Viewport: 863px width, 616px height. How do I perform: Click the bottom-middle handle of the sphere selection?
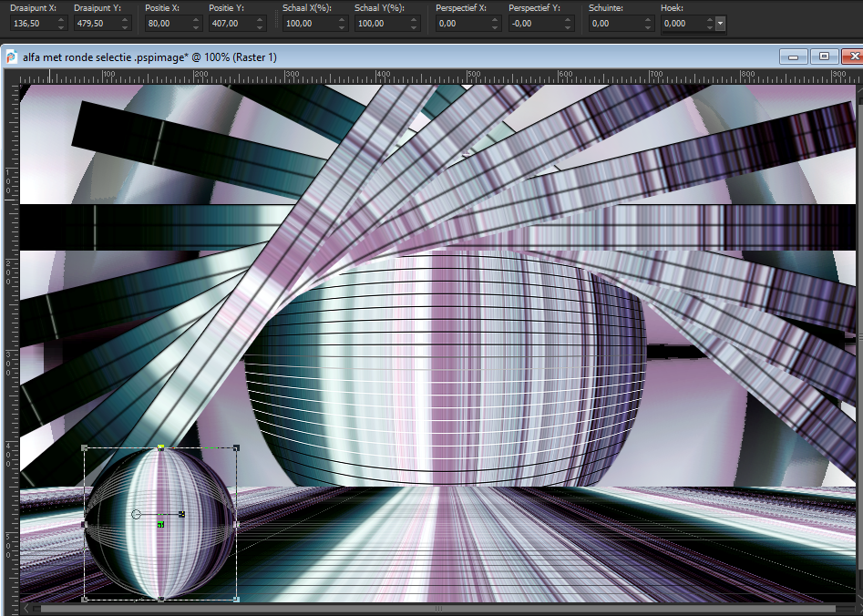click(x=160, y=599)
